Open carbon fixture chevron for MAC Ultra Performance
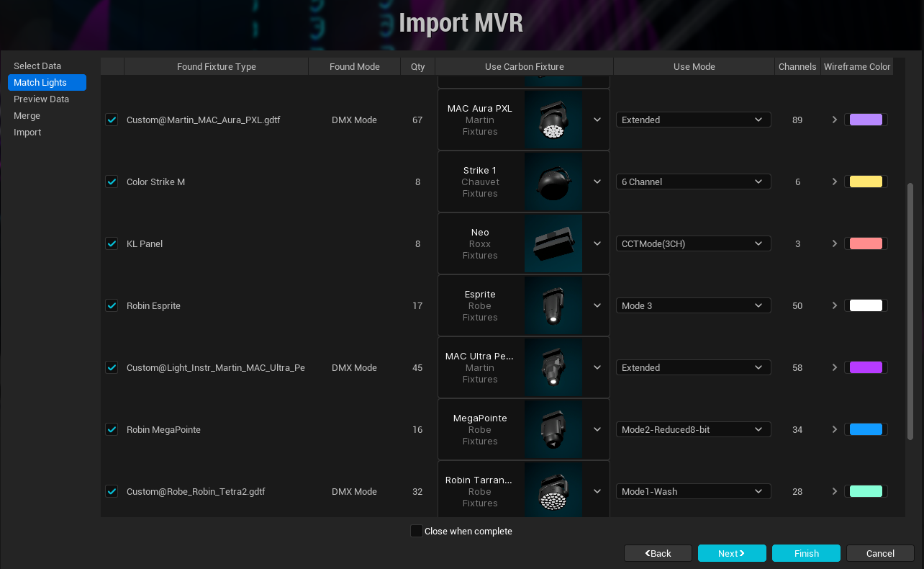 coord(597,367)
